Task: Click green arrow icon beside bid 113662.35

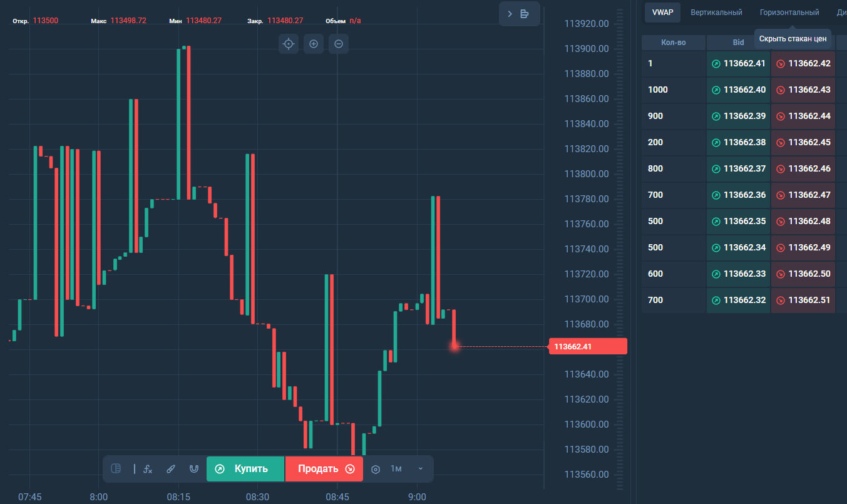Action: pyautogui.click(x=716, y=222)
